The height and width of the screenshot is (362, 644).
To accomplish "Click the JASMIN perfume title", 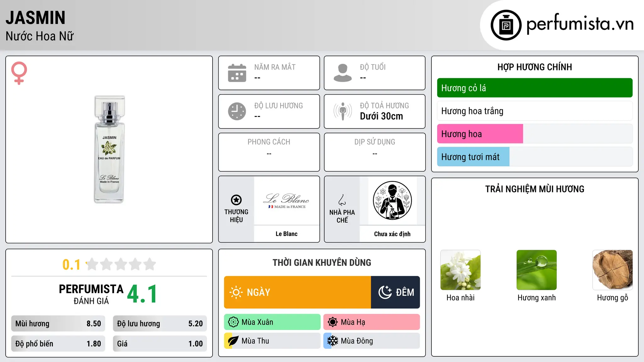I will (36, 18).
